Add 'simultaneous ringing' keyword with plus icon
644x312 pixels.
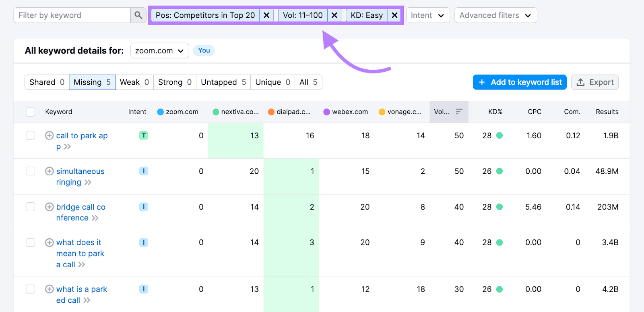(x=49, y=171)
